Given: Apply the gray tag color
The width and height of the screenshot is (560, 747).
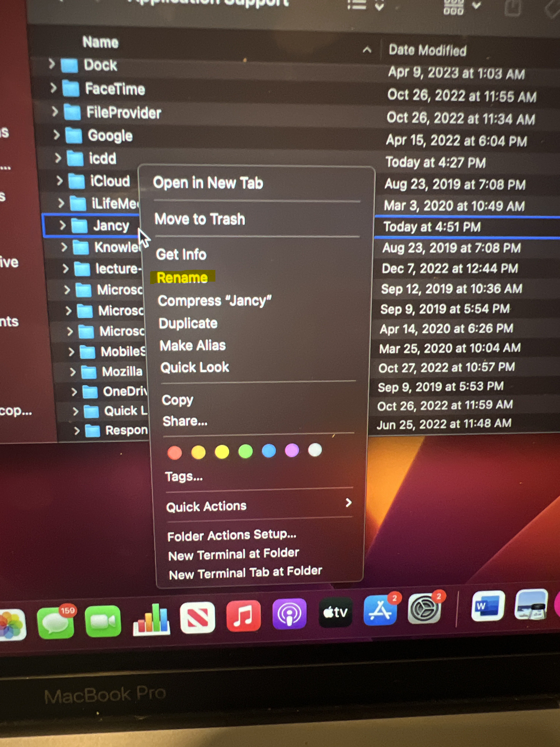Looking at the screenshot, I should click(x=315, y=450).
